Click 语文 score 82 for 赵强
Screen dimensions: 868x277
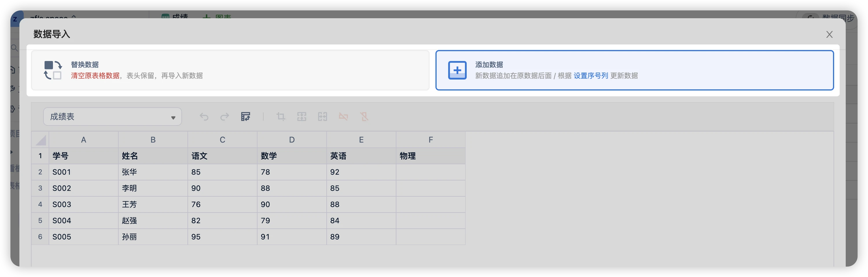click(222, 220)
